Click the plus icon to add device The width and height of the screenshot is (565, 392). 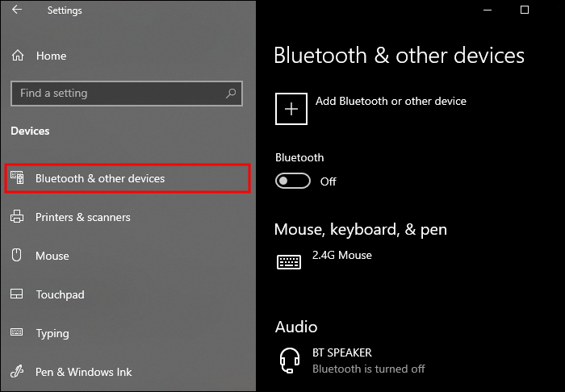(291, 108)
